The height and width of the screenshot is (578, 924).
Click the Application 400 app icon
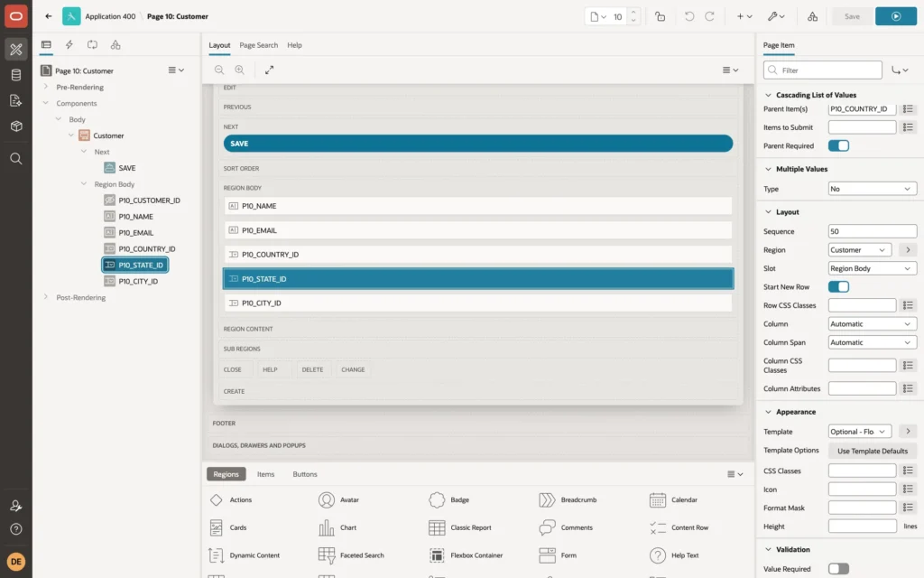point(71,16)
